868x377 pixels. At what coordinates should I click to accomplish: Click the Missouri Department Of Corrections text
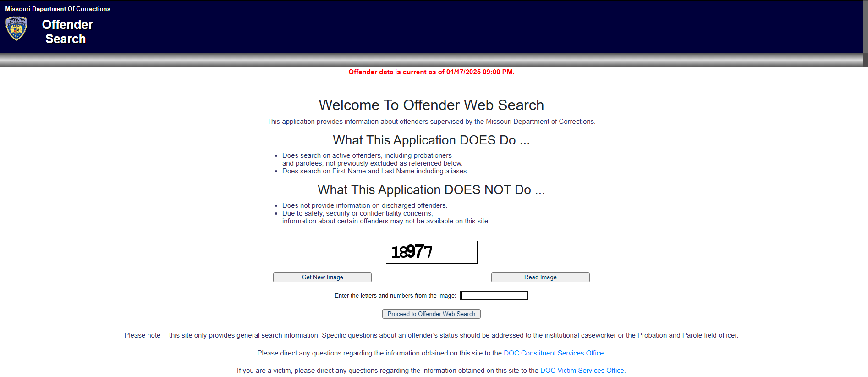click(58, 9)
